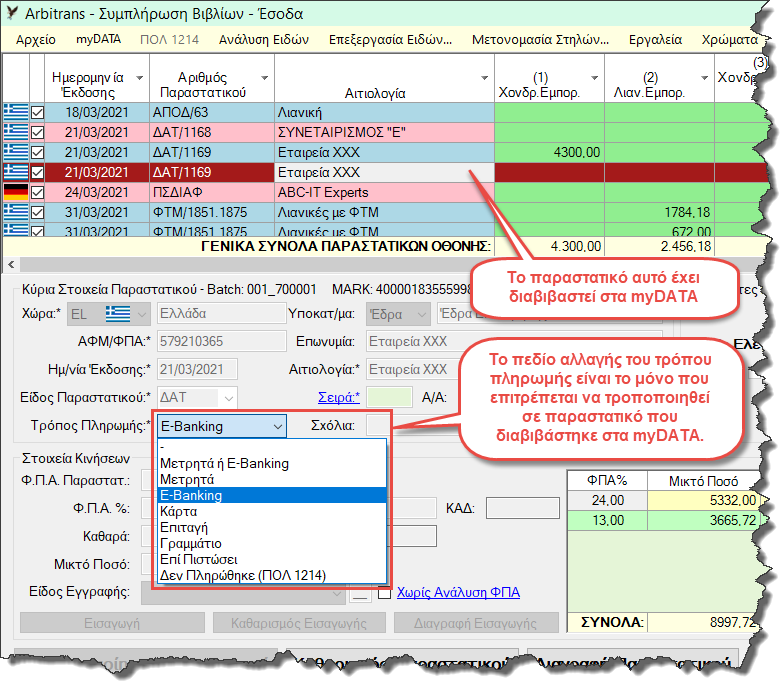
Task: Click the Ελλάδα country name field
Action: click(x=221, y=314)
